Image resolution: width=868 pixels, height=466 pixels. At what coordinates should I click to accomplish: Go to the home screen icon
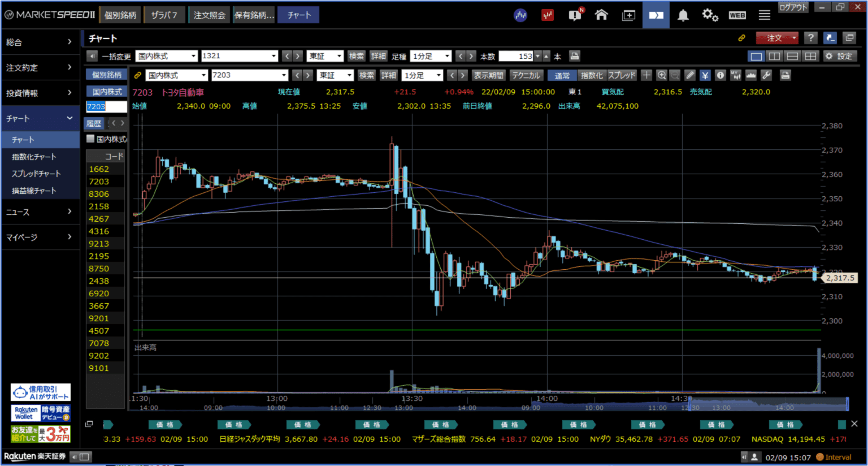(x=601, y=15)
